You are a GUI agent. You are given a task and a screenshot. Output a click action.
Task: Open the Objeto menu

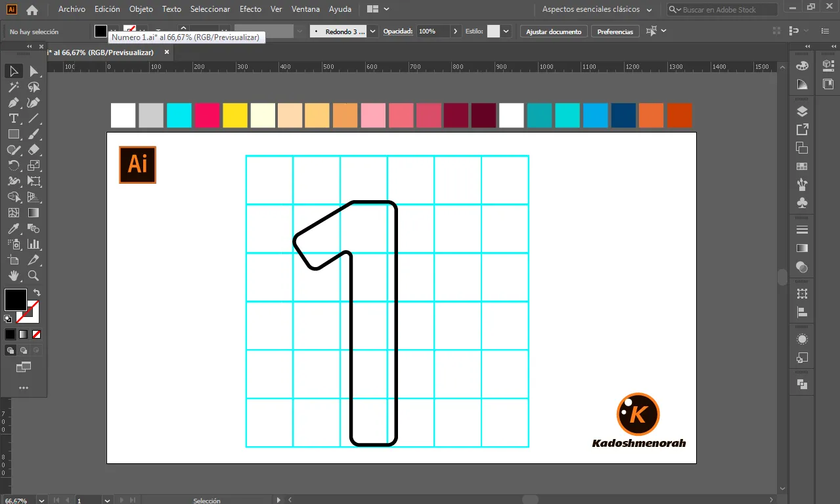(141, 9)
